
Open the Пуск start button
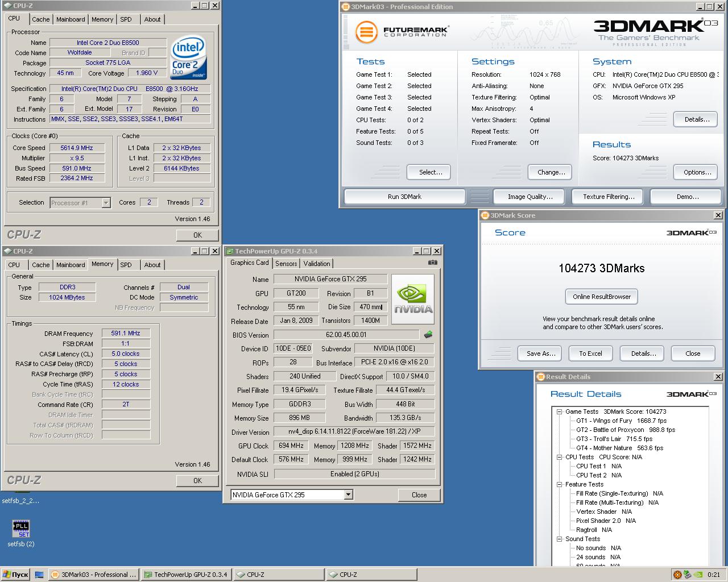point(15,575)
